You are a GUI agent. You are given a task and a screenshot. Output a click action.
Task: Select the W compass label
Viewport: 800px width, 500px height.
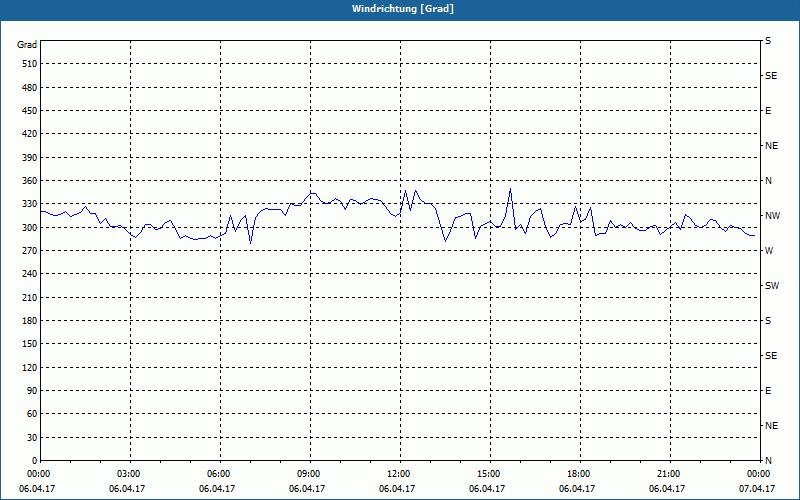[x=769, y=251]
